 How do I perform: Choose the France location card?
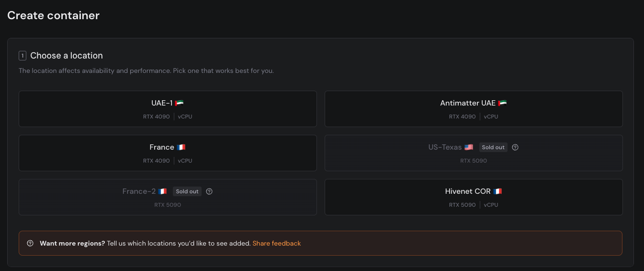(x=168, y=153)
